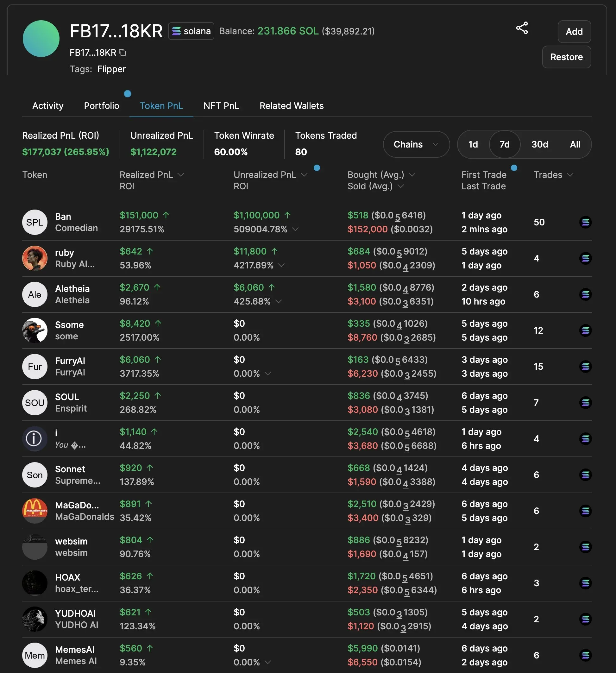Screen dimensions: 616x673
Task: Click the share icon in the header
Action: [x=522, y=28]
